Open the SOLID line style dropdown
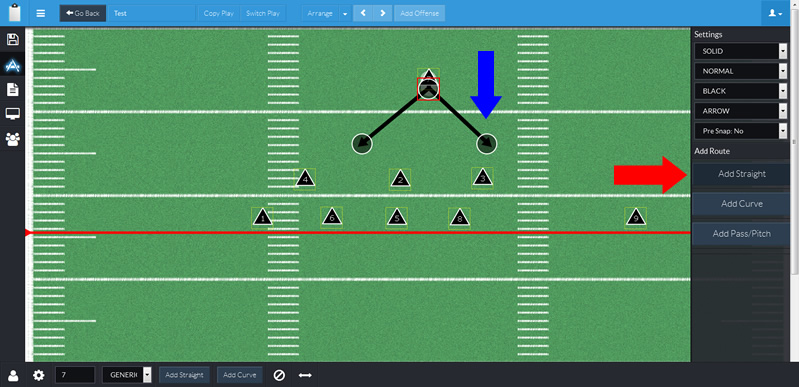The width and height of the screenshot is (799, 387). pyautogui.click(x=741, y=51)
